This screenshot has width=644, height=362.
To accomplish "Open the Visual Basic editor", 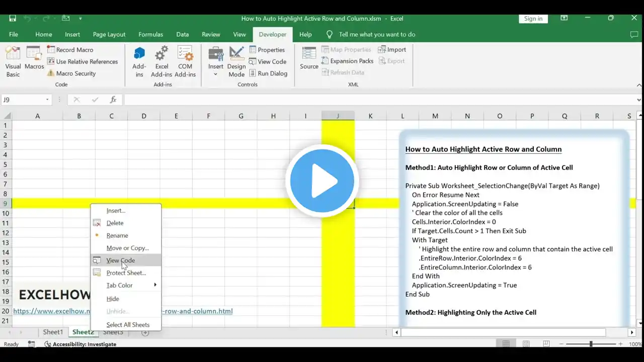I will point(13,61).
